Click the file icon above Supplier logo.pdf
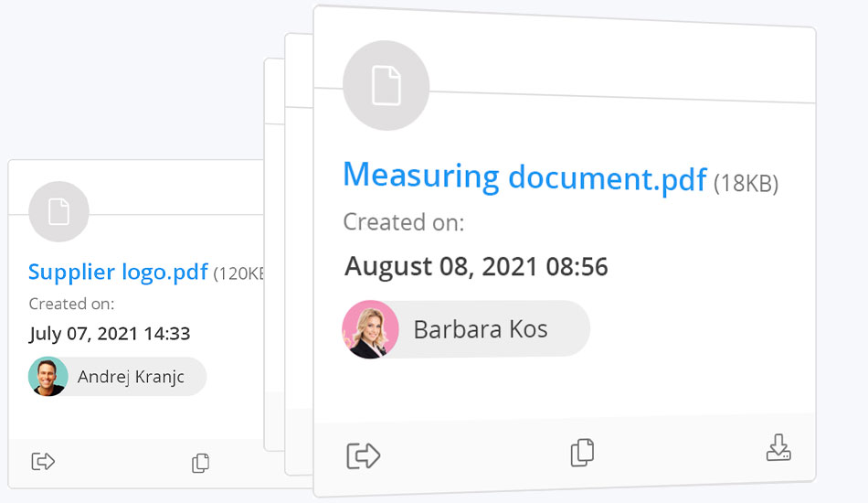 [58, 212]
